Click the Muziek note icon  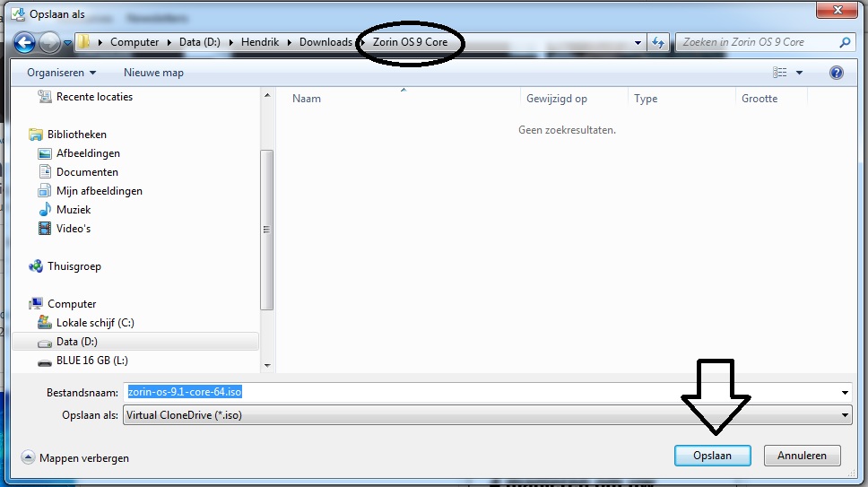pyautogui.click(x=45, y=210)
